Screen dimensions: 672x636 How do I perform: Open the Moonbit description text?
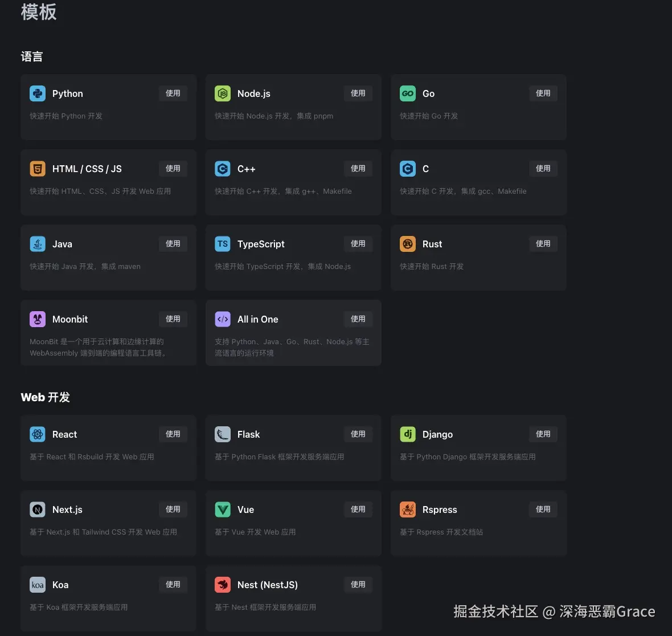99,348
